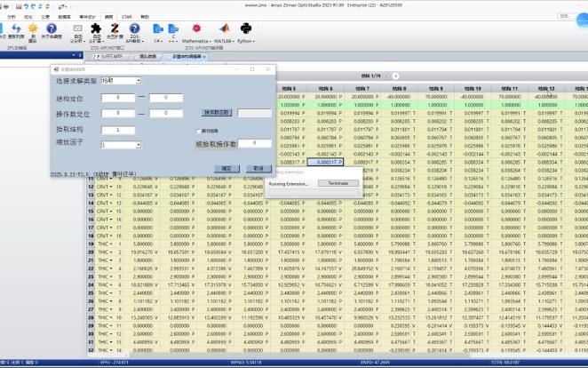This screenshot has width=588, height=368.
Task: Open the 缩放因子 combo box
Action: point(121,145)
